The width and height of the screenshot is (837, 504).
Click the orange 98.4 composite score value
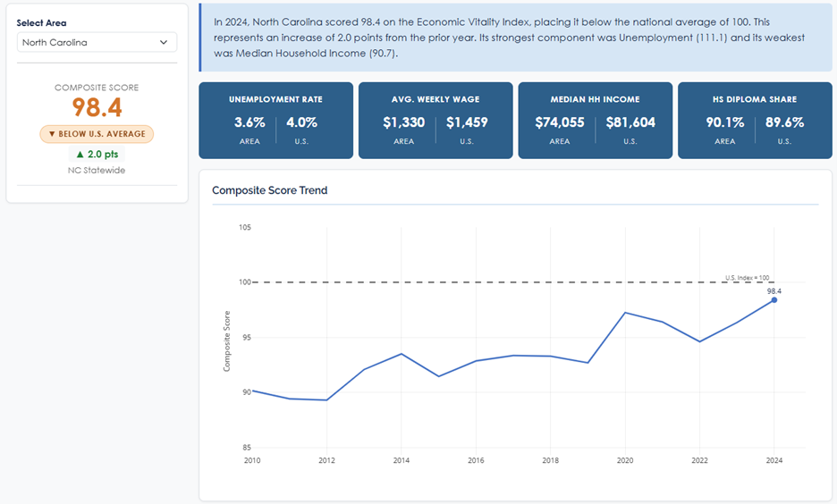pyautogui.click(x=97, y=108)
